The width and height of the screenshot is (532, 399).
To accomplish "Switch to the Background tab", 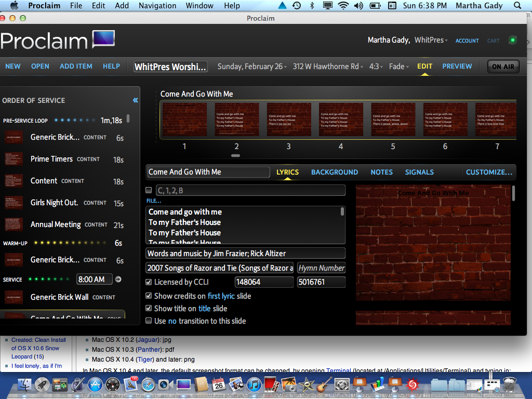I will pyautogui.click(x=335, y=172).
